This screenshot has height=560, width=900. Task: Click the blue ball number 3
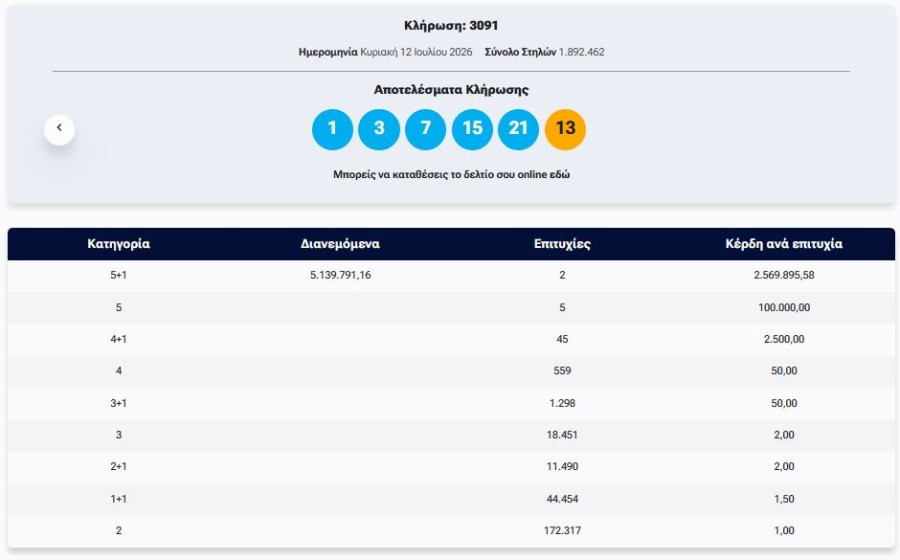379,129
